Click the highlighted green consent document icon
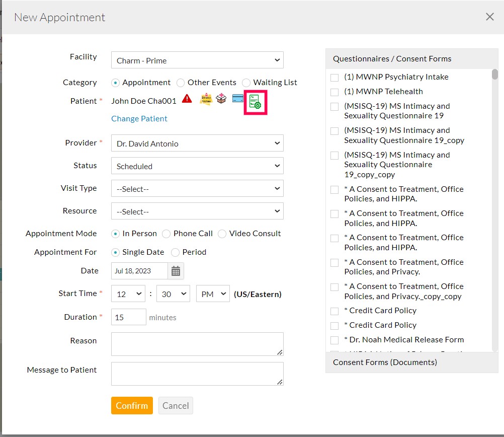Screen dimensions: 504x437 pos(255,101)
